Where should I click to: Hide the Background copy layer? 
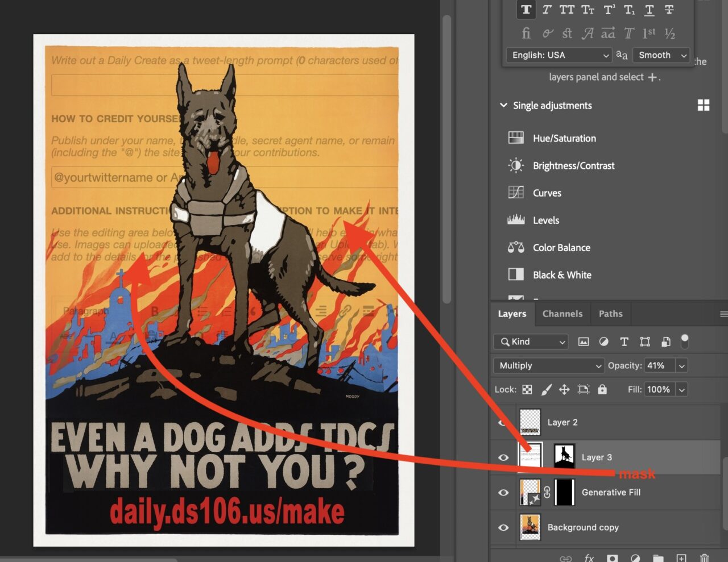[x=503, y=527]
